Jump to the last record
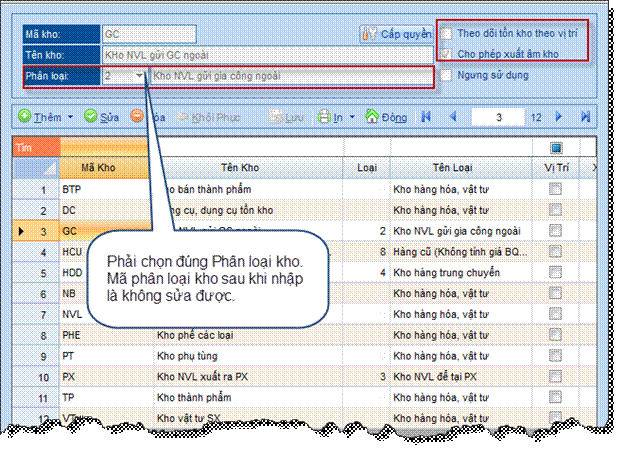 pyautogui.click(x=585, y=117)
